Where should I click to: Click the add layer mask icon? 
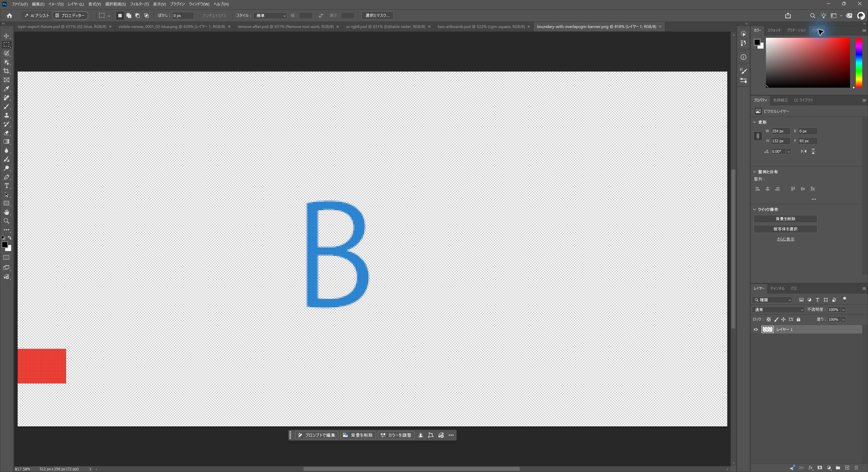[820, 468]
